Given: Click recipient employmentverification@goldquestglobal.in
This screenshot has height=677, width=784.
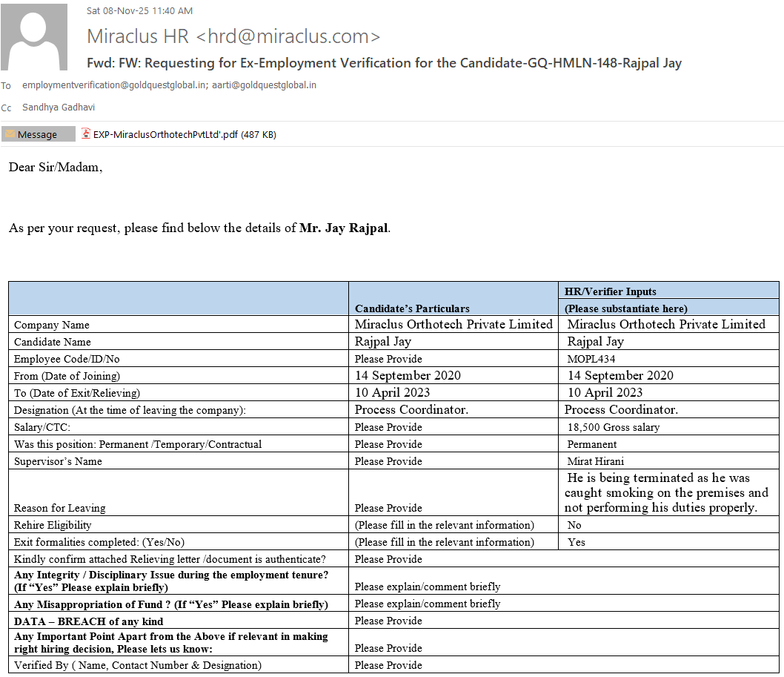Looking at the screenshot, I should [x=115, y=85].
